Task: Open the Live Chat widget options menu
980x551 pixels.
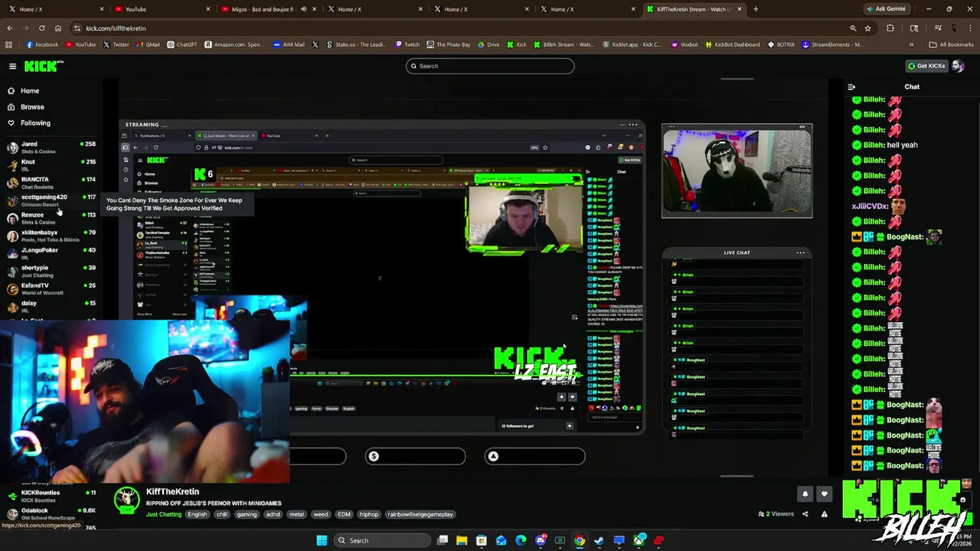Action: [x=800, y=253]
